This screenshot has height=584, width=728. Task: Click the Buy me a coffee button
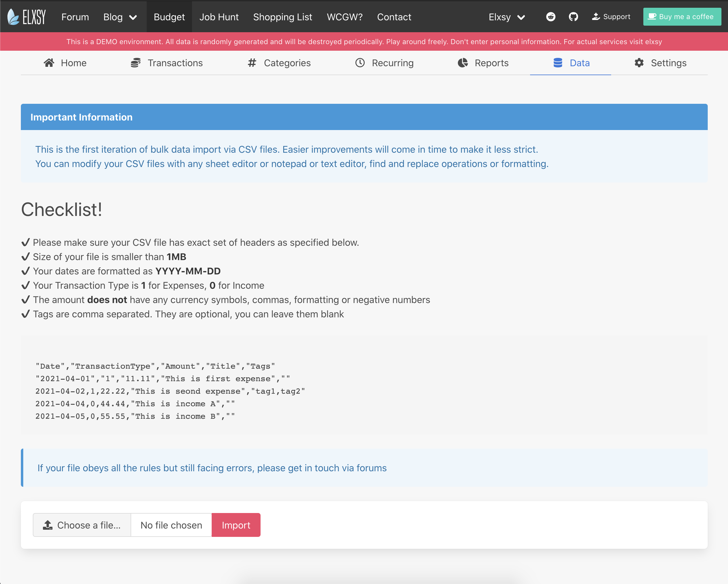tap(682, 16)
